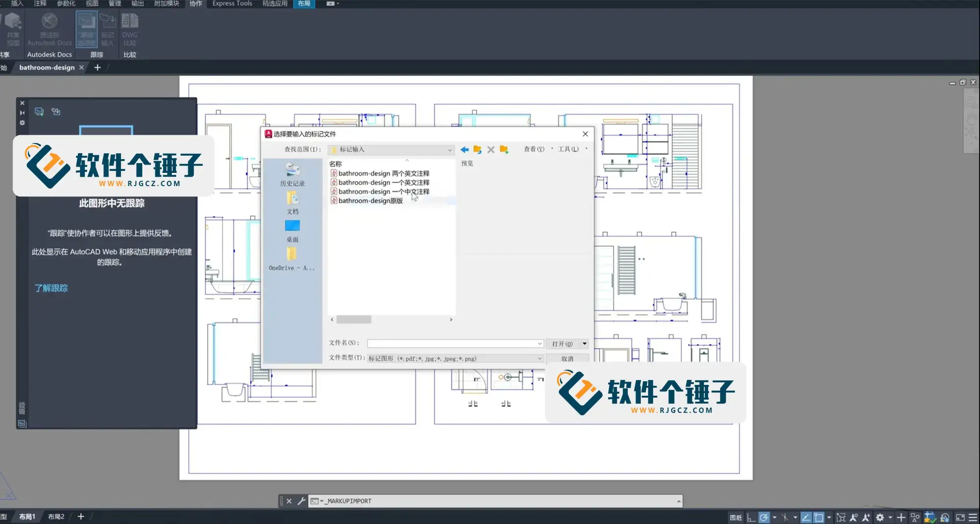Toggle object snap tracking in the status bar
Image resolution: width=980 pixels, height=524 pixels.
click(x=806, y=517)
